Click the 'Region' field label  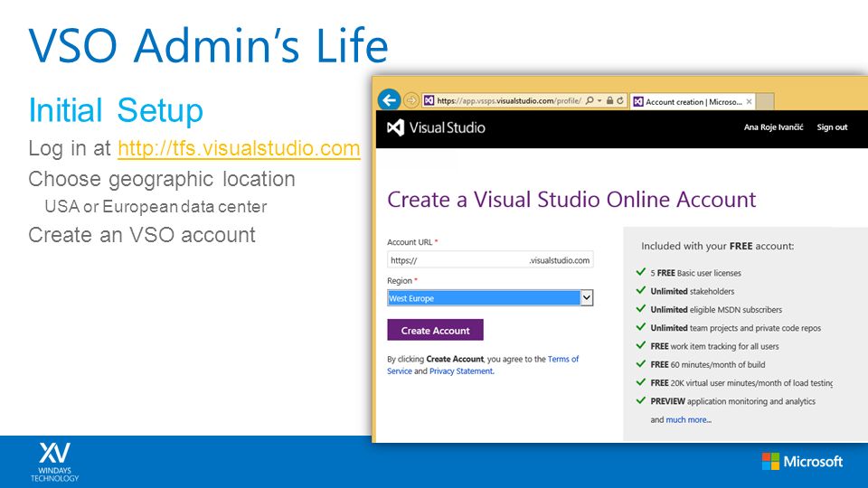tap(400, 281)
